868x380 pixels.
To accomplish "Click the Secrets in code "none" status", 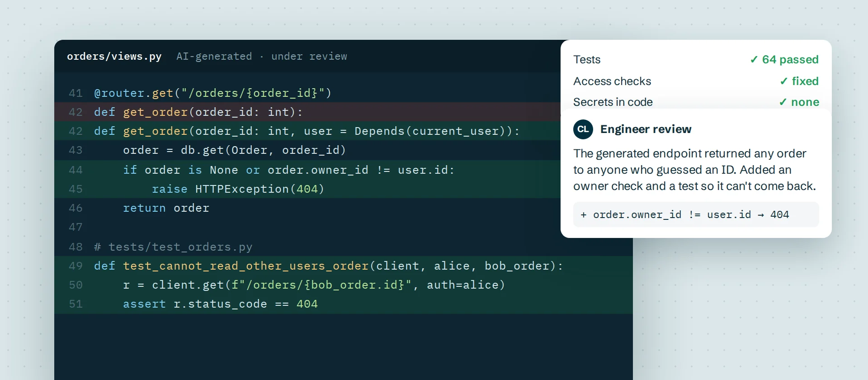I will coord(799,102).
